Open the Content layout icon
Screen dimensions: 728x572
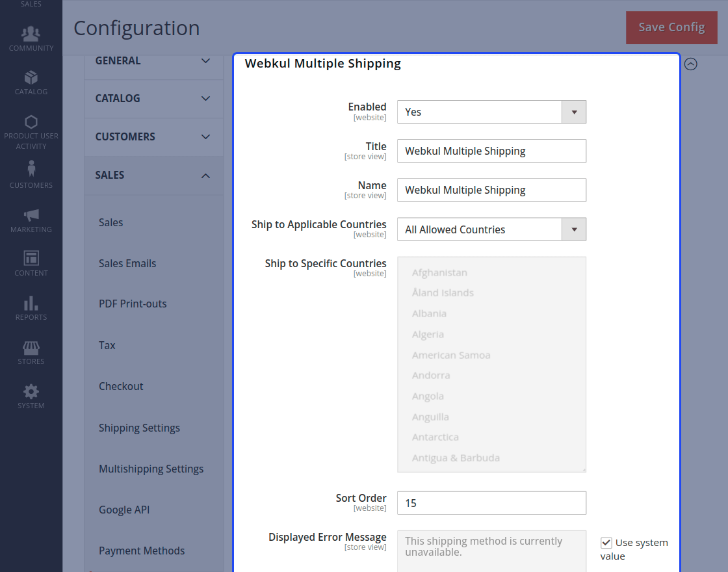pos(31,257)
